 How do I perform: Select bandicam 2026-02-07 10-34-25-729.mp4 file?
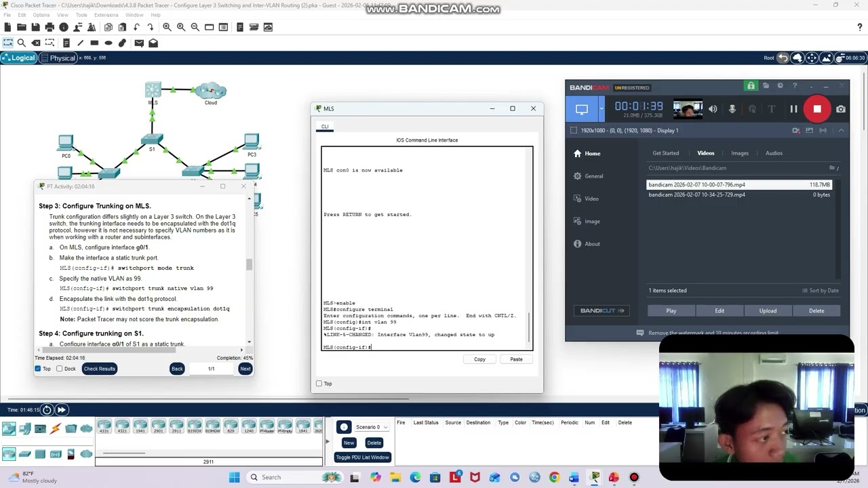coord(739,195)
